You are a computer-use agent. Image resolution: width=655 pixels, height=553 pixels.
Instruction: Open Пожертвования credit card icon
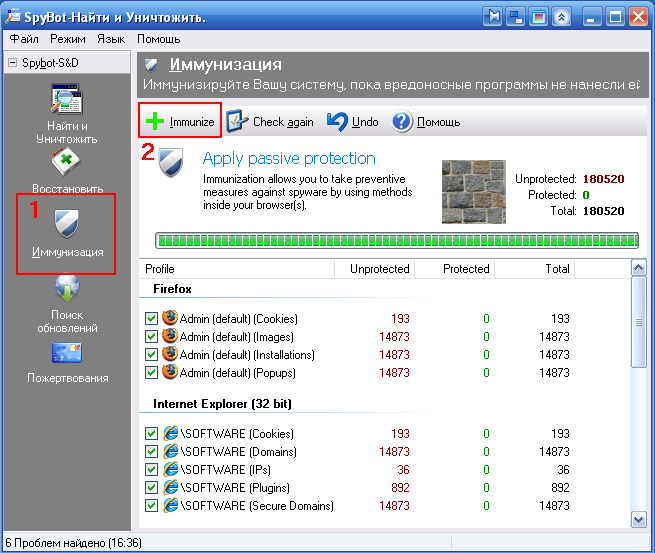click(67, 353)
